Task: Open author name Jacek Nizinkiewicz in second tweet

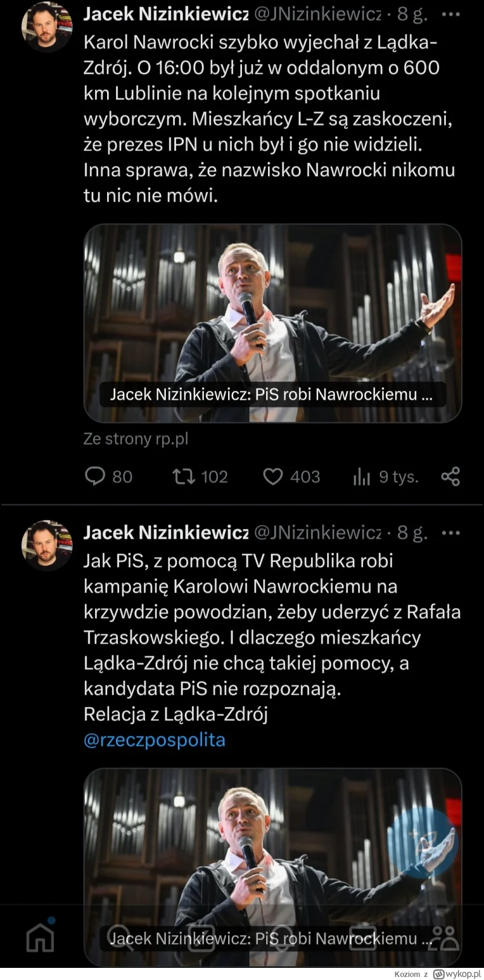Action: pyautogui.click(x=165, y=533)
